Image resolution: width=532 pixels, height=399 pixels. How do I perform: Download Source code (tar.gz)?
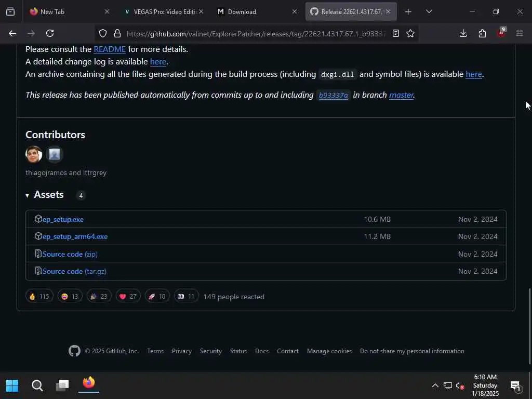[x=74, y=271]
